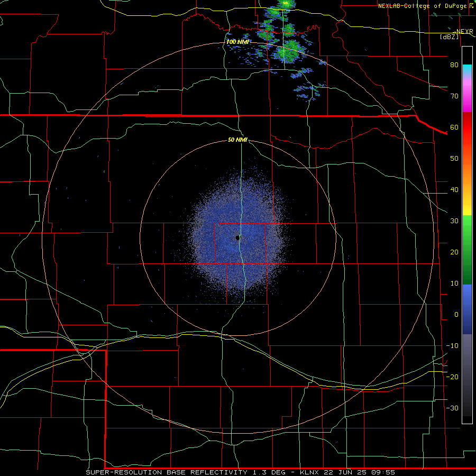Image resolution: width=476 pixels, height=476 pixels.
Task: Click the -30 value on the dBZ scale
Action: click(452, 408)
